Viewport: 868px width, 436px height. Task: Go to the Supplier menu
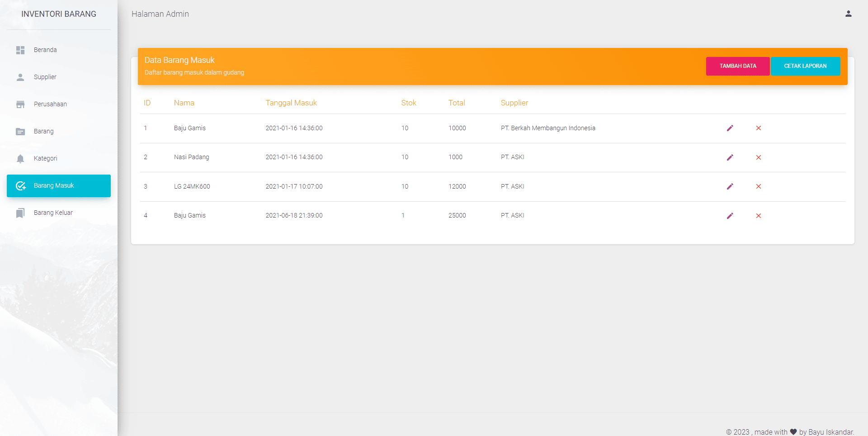click(59, 77)
